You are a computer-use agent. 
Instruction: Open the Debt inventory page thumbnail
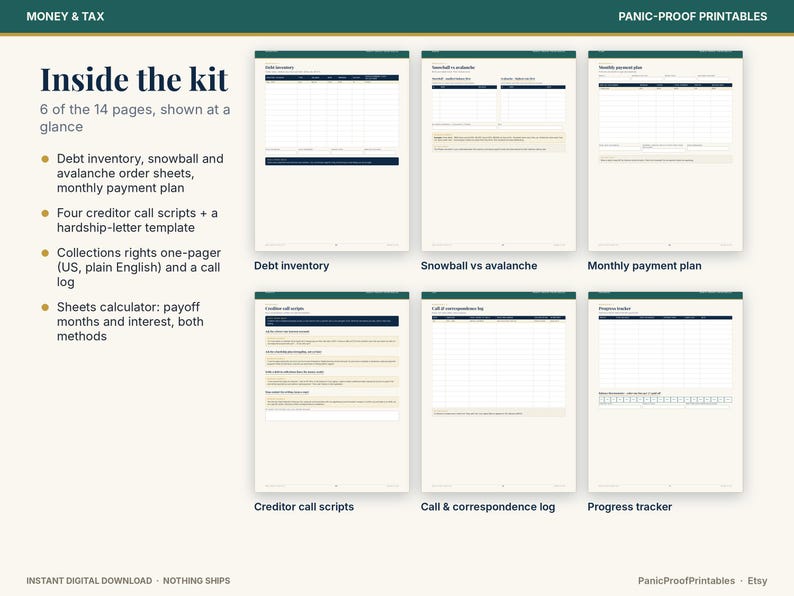(x=332, y=150)
